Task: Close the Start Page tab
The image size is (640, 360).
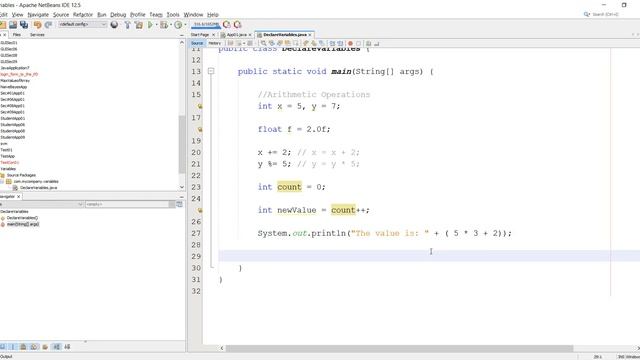Action: 213,35
